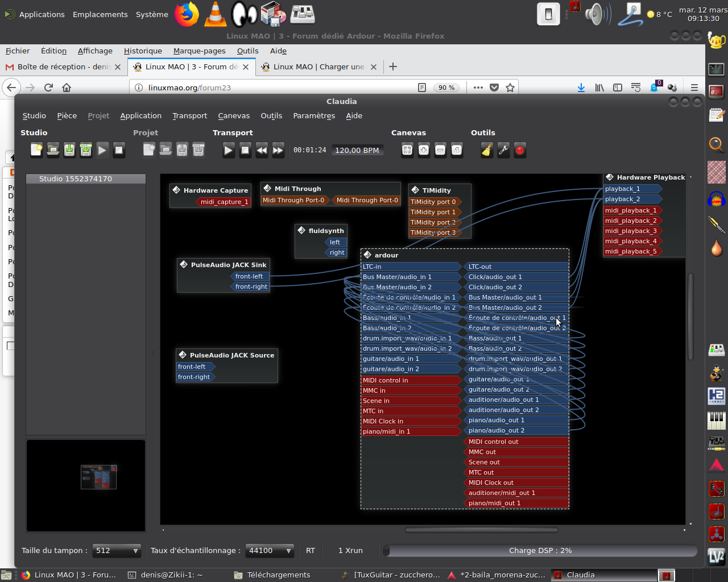Screen dimensions: 728x582
Task: Start the studio with the Studio play icon
Action: pos(102,150)
